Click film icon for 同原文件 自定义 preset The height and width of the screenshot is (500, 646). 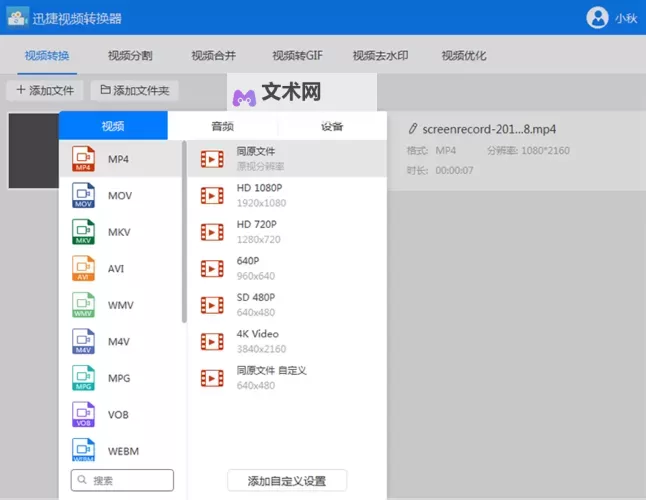pos(212,378)
